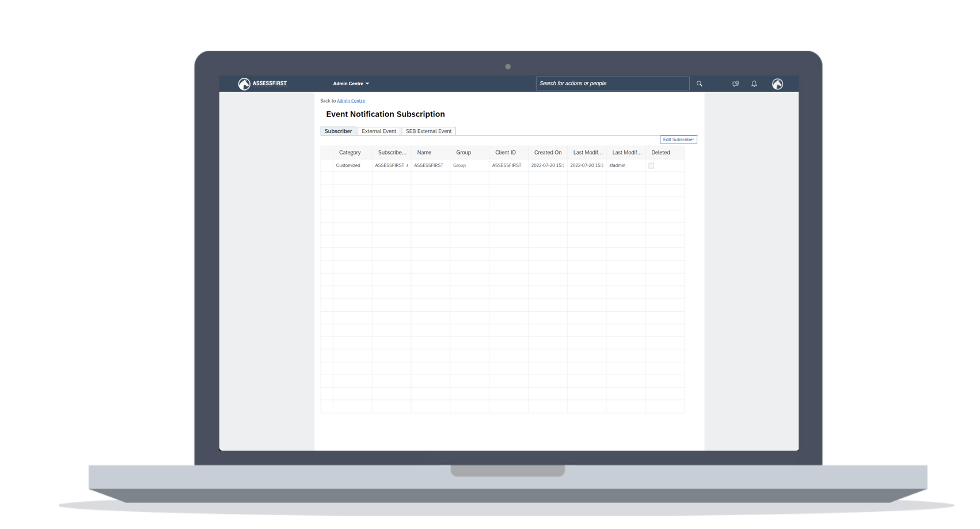The width and height of the screenshot is (980, 529).
Task: Switch to the SEB External Event tab
Action: coord(428,131)
